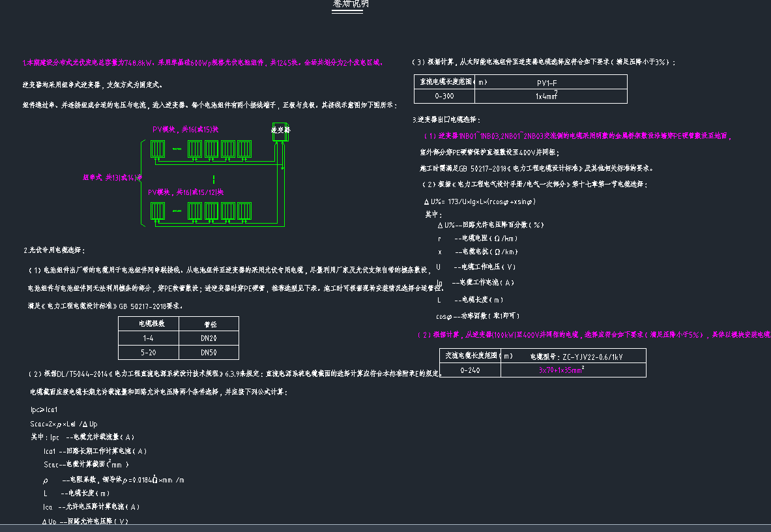Select the first PV panel in top string
The width and height of the screenshot is (771, 532).
(x=157, y=149)
